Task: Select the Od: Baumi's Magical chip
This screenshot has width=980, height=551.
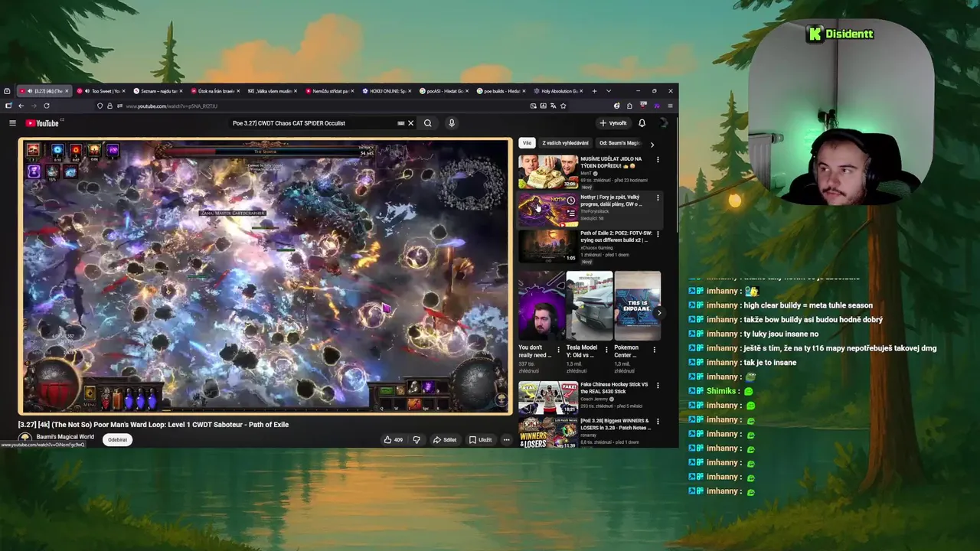Action: pos(619,143)
